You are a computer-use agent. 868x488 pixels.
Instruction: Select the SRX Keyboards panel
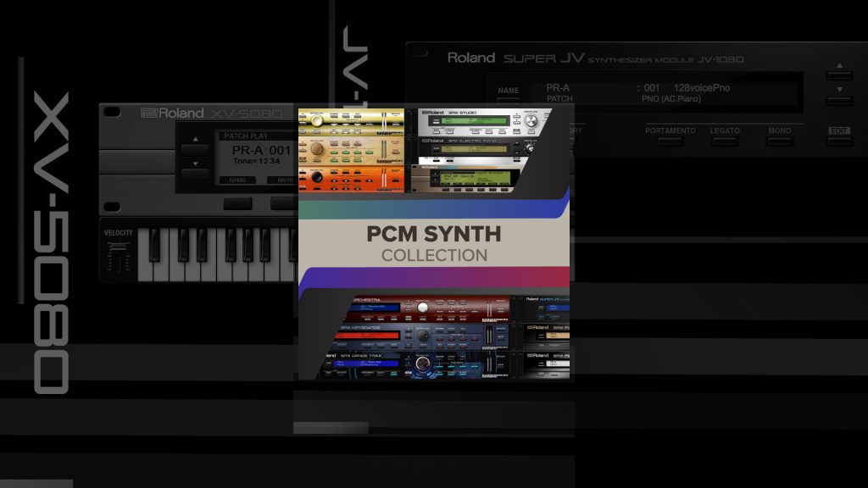click(360, 327)
